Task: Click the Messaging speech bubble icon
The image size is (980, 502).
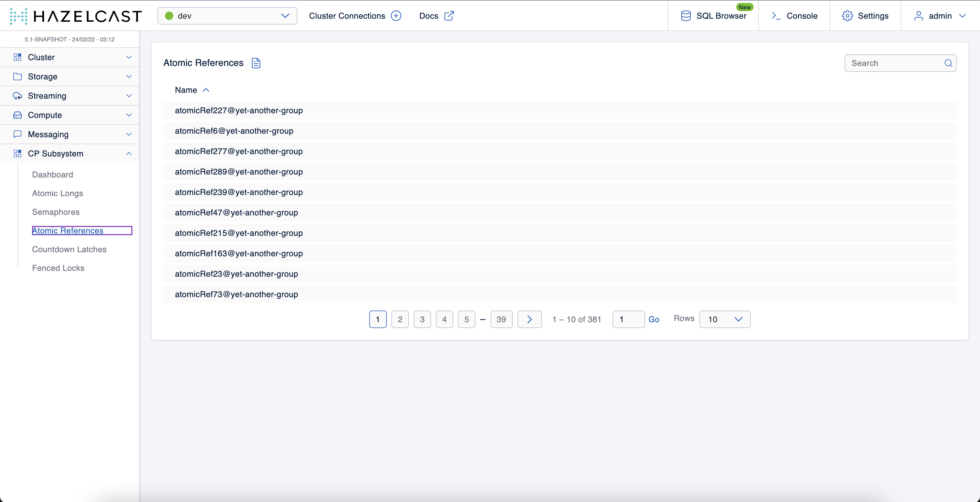Action: coord(17,134)
